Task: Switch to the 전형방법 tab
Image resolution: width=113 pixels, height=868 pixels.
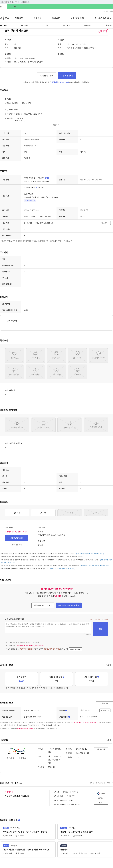Action: pos(87,26)
